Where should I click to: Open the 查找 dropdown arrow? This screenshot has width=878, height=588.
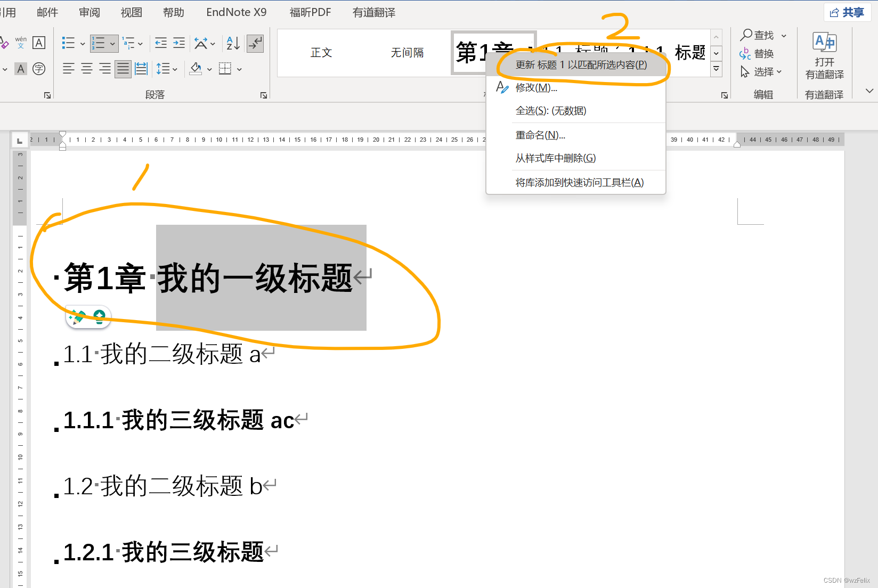784,36
